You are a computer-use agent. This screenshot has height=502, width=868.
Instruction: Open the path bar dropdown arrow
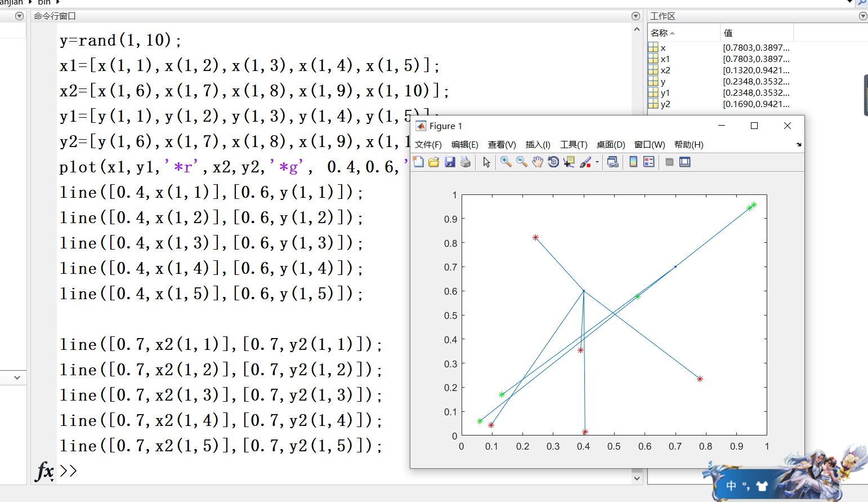[850, 2]
